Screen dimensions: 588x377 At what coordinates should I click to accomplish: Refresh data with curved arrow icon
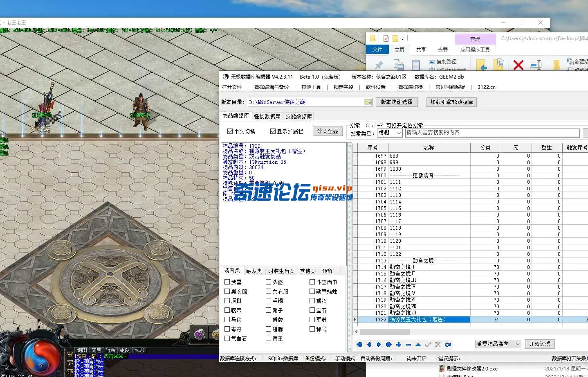coord(448,344)
